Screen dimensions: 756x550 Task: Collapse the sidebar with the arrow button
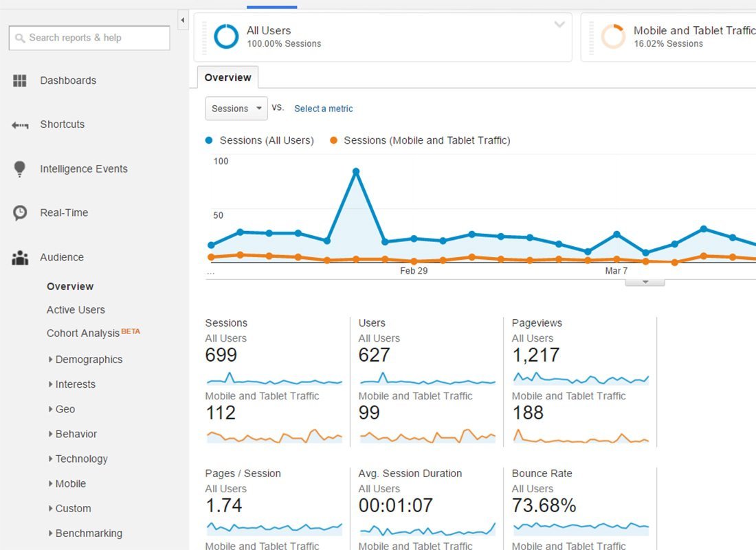[x=182, y=21]
